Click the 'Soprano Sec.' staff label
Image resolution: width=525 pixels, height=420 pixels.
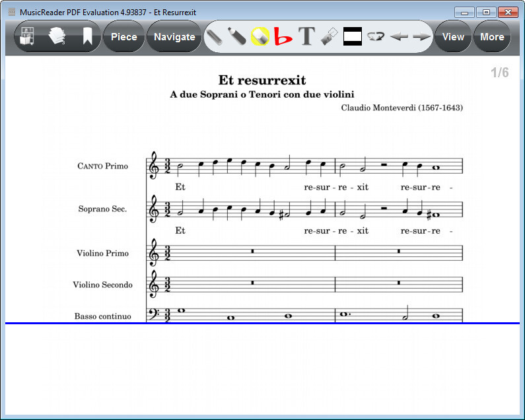point(102,209)
